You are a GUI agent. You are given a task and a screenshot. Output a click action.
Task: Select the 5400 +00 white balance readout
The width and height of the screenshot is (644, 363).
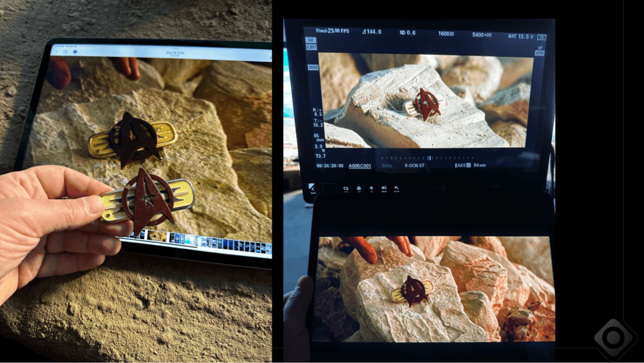482,35
